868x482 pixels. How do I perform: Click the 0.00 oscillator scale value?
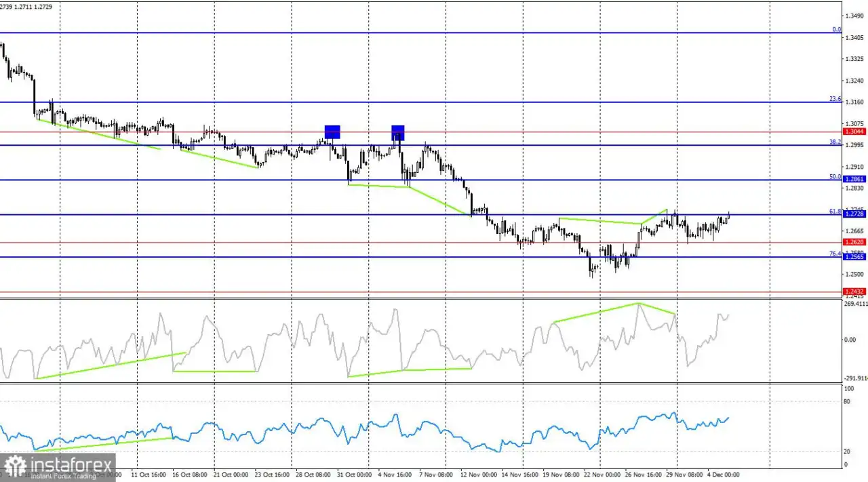850,339
